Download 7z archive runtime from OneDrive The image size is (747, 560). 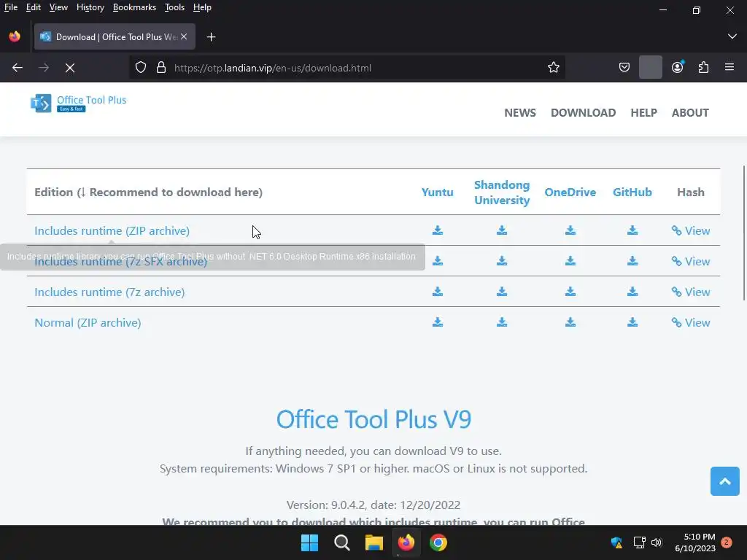tap(570, 292)
